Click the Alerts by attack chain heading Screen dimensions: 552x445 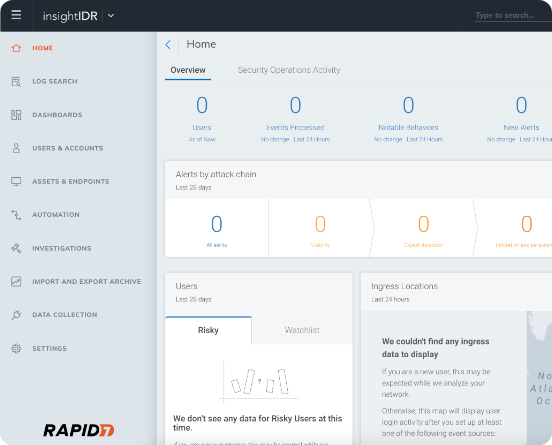[216, 174]
